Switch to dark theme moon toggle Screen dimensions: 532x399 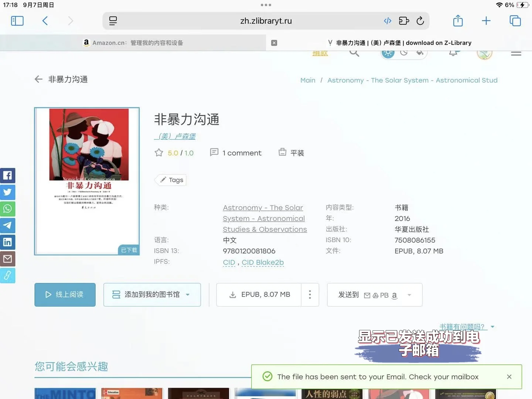point(404,53)
